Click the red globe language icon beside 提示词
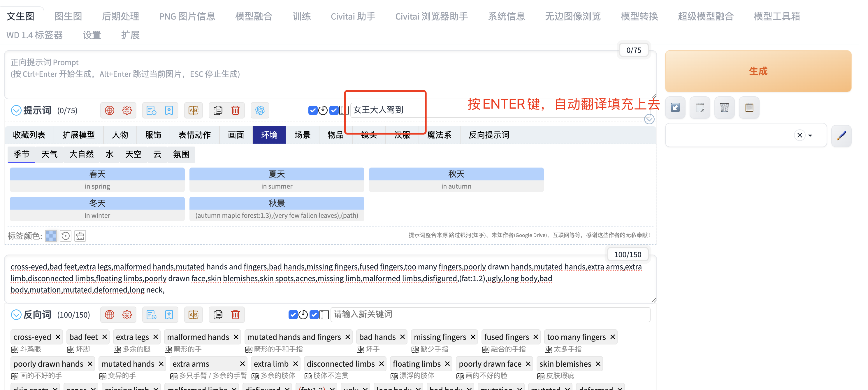 click(x=110, y=110)
